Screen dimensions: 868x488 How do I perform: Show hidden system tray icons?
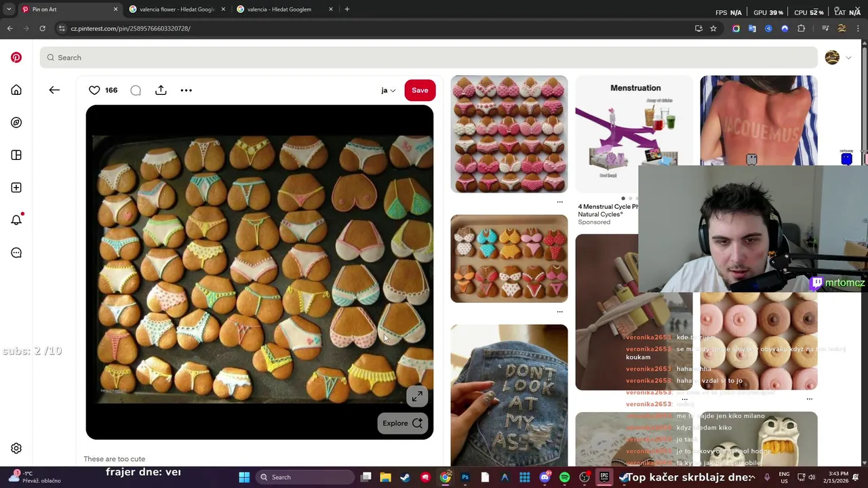click(753, 477)
